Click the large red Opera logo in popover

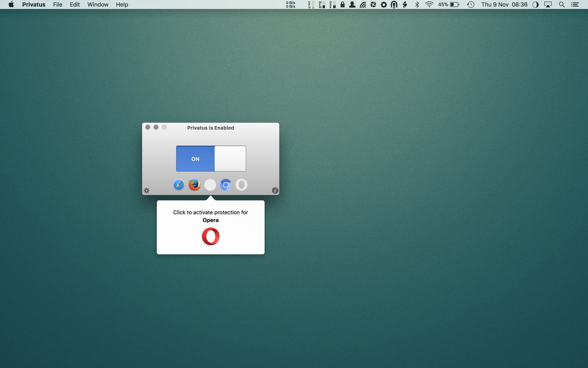[211, 236]
